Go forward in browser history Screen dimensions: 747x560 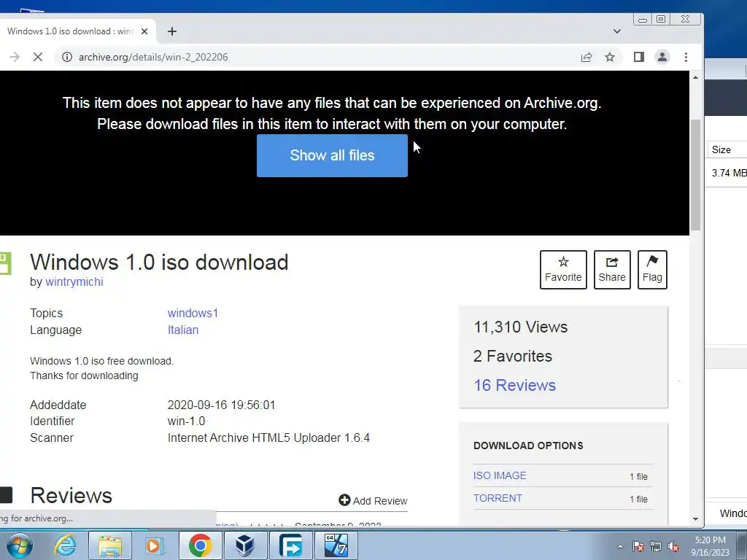pos(15,57)
